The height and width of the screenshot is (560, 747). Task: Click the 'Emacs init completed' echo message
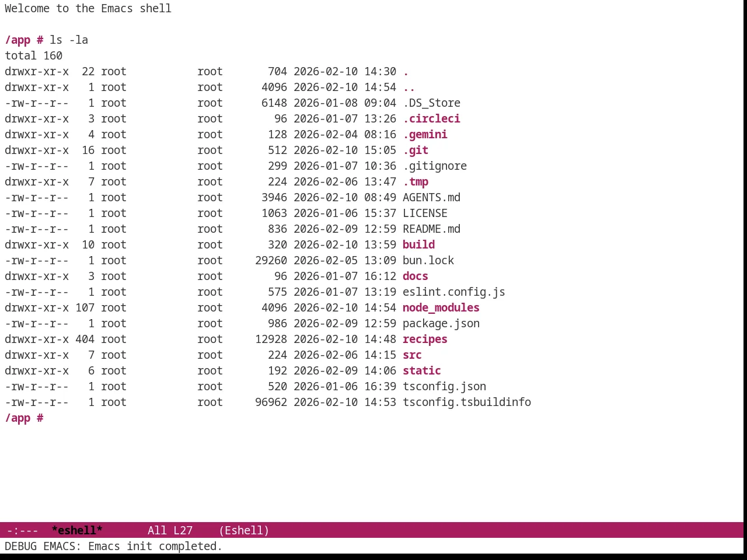[x=155, y=546]
